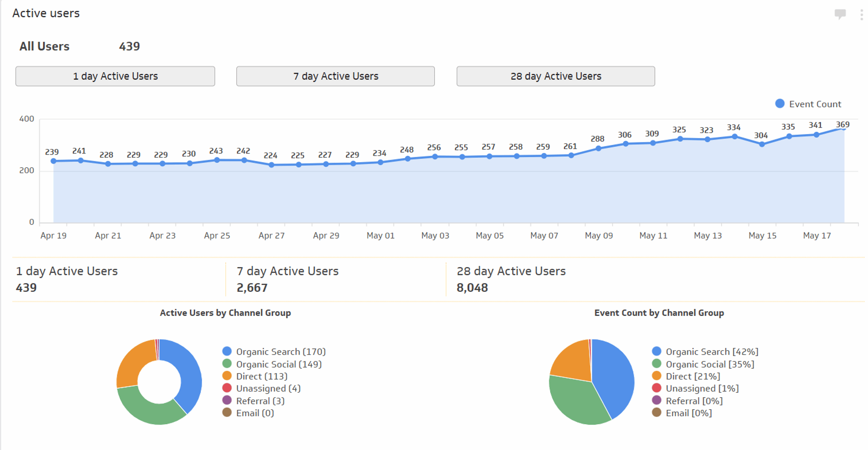
Task: Select the 1 day Active Users button
Action: pos(115,76)
